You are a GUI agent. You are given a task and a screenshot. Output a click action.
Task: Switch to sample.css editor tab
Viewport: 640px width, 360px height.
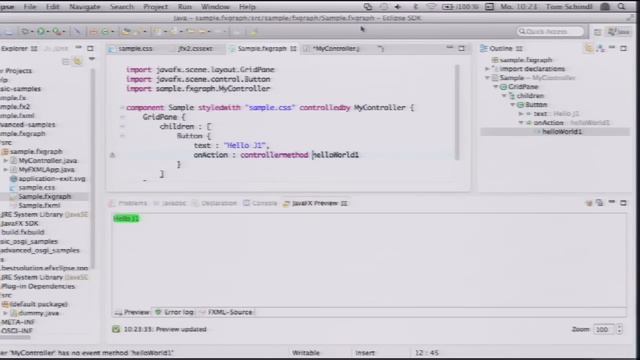click(x=135, y=49)
